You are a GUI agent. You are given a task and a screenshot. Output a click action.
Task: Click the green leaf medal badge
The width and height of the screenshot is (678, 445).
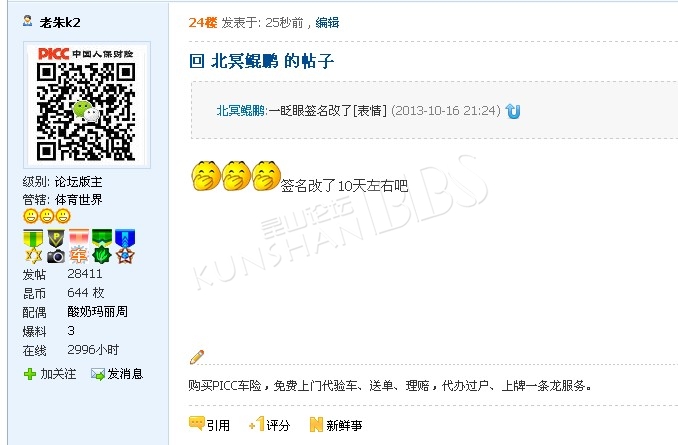click(102, 247)
